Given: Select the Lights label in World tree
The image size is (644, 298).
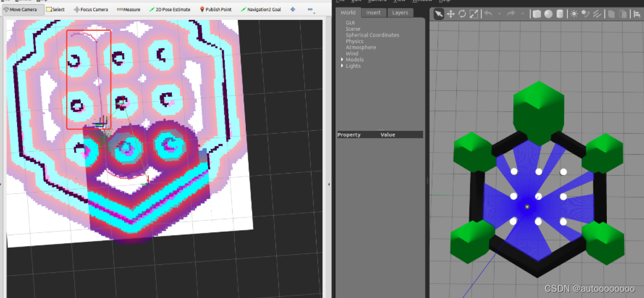Looking at the screenshot, I should click(353, 66).
